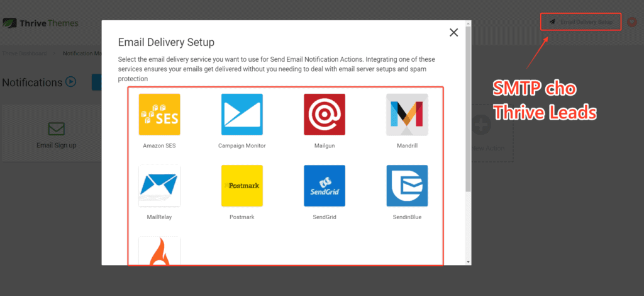Click the dialog vertical scrollbar thumb
Screen dimensions: 644x296
tap(468, 109)
